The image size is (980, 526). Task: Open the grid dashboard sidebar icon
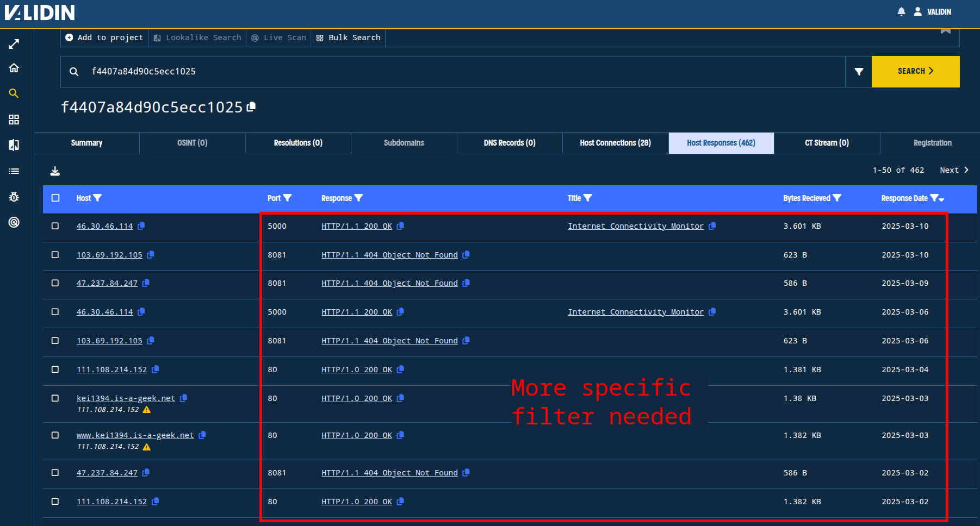14,120
